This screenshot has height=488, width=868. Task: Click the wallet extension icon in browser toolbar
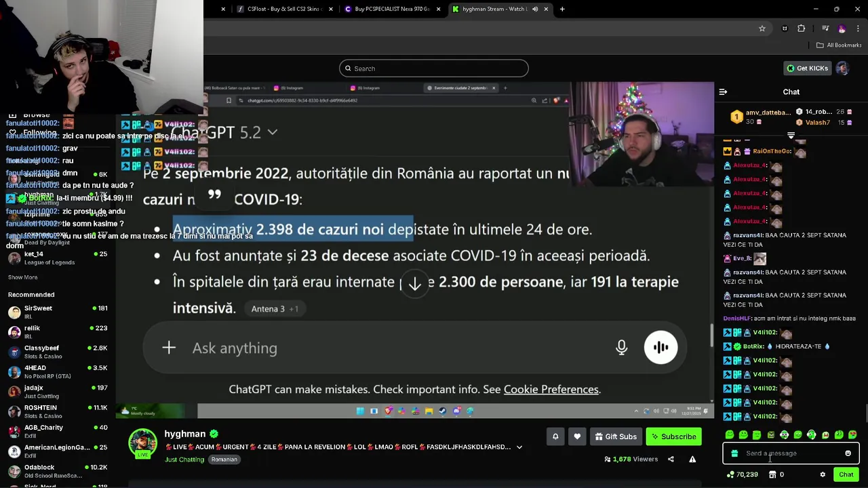785,28
